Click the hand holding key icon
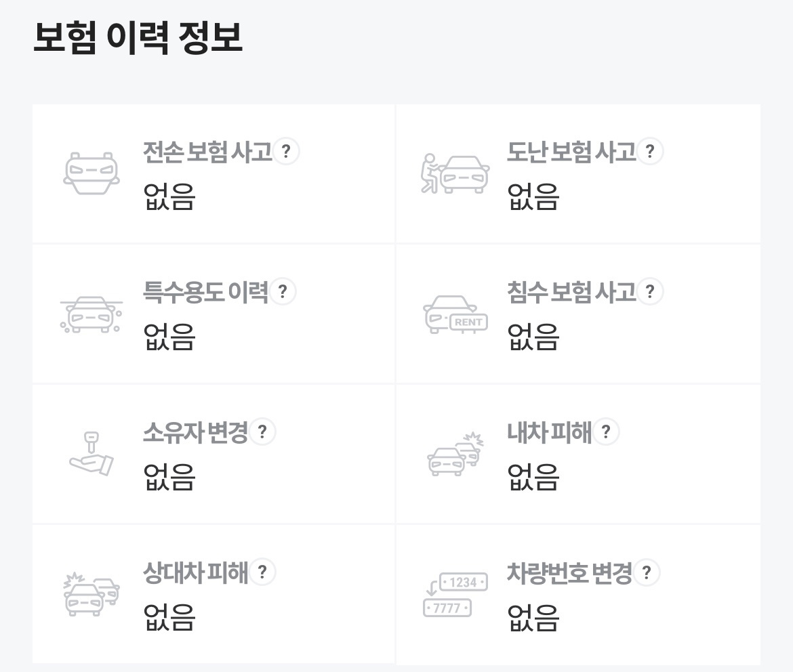The image size is (793, 672). click(x=91, y=454)
